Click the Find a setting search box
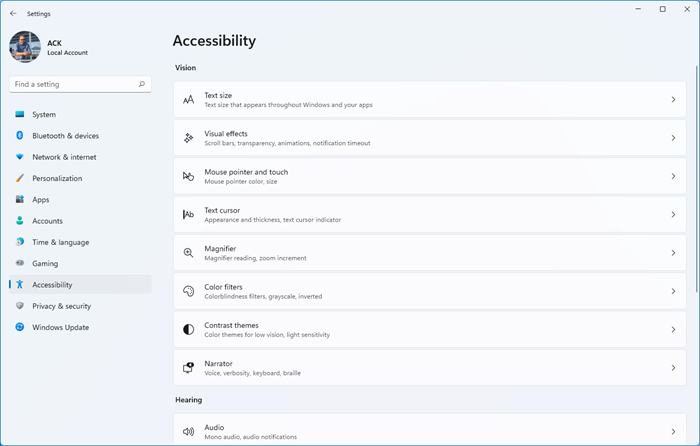 (x=80, y=84)
